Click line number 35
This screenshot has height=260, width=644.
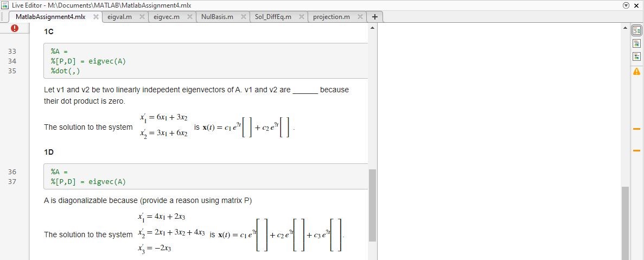pyautogui.click(x=12, y=71)
